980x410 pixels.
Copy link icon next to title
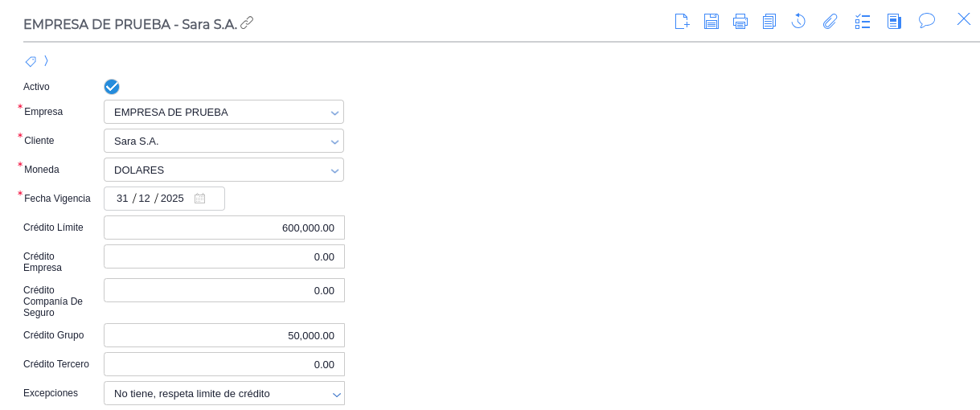(x=247, y=23)
